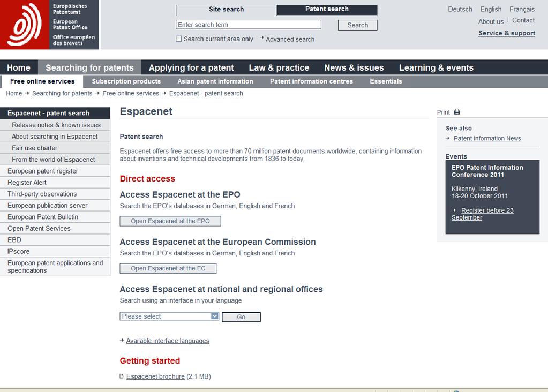The height and width of the screenshot is (392, 548).
Task: Click the Open Espacenet at the EC button
Action: [x=168, y=268]
